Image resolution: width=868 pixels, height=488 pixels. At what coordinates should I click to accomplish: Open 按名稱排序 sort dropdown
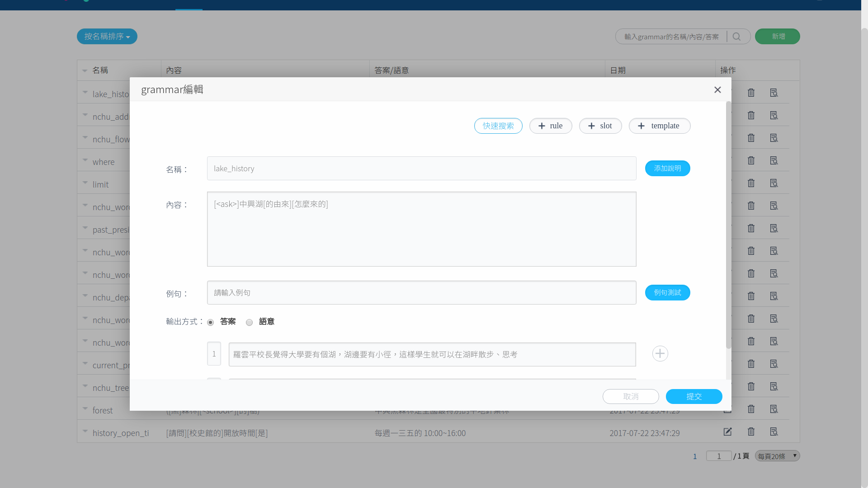point(107,37)
